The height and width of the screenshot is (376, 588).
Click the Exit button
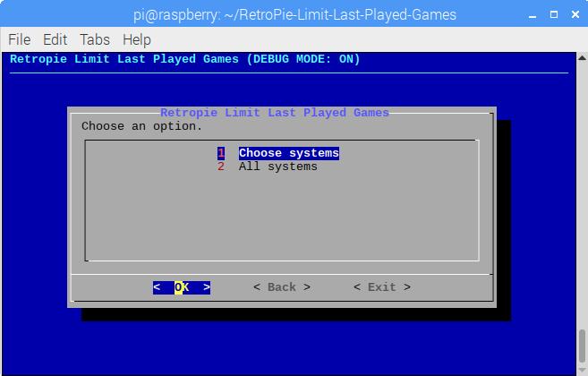click(x=382, y=287)
